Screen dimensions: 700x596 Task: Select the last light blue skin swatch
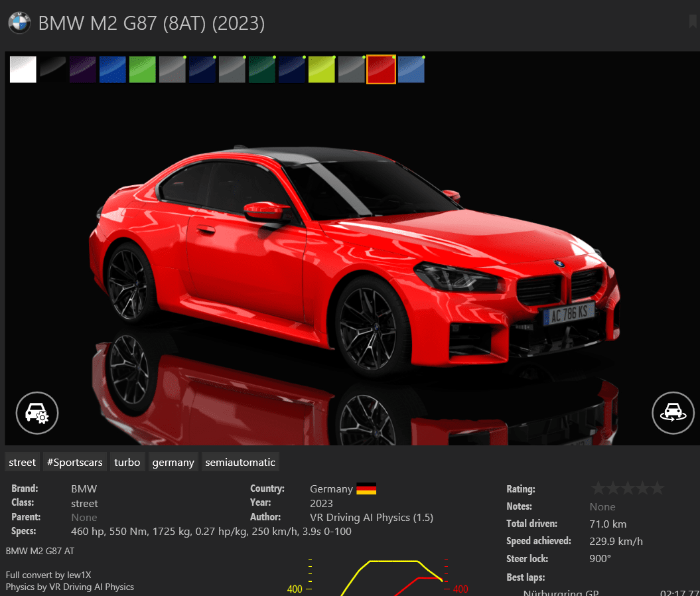pos(411,70)
